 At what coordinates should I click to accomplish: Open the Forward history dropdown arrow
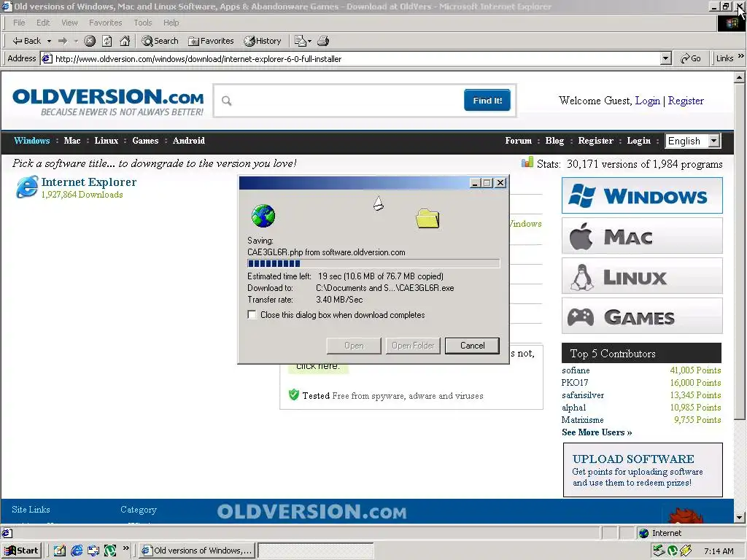pyautogui.click(x=76, y=41)
